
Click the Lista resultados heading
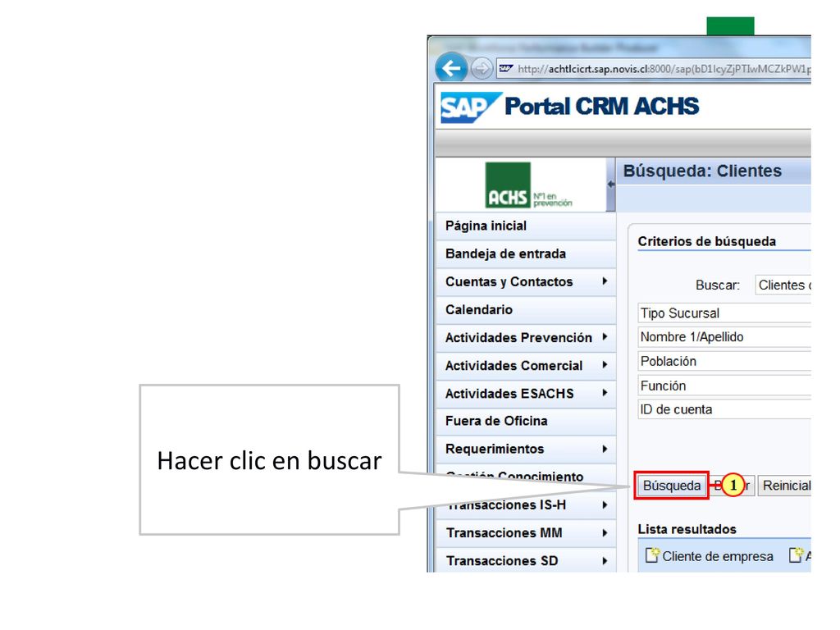tap(687, 529)
